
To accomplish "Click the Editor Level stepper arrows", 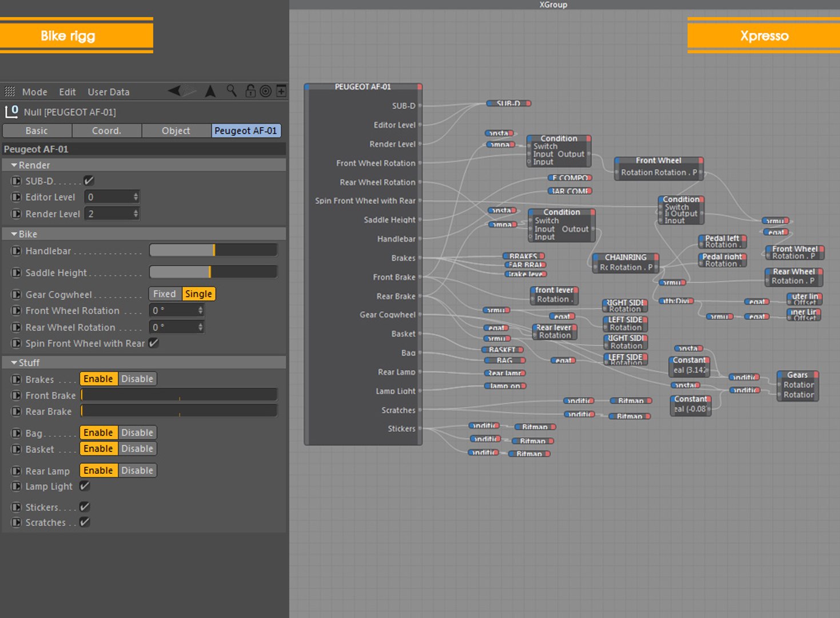I will tap(136, 197).
